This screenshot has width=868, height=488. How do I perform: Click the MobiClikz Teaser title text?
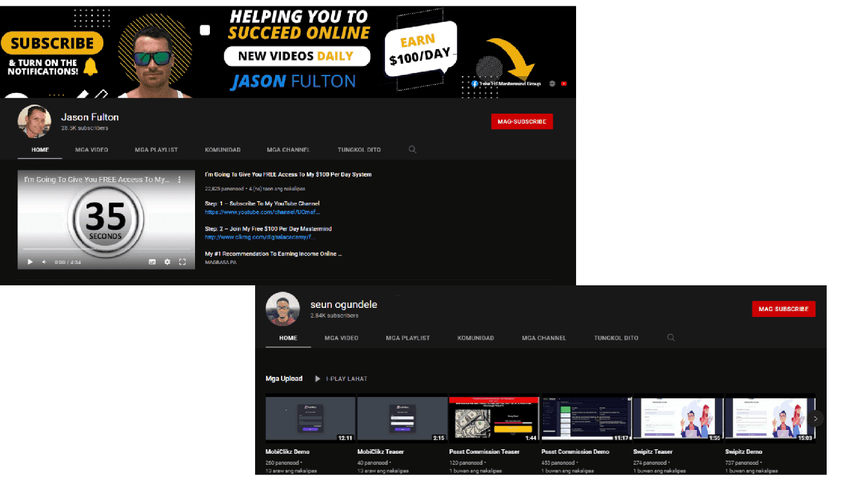click(380, 452)
